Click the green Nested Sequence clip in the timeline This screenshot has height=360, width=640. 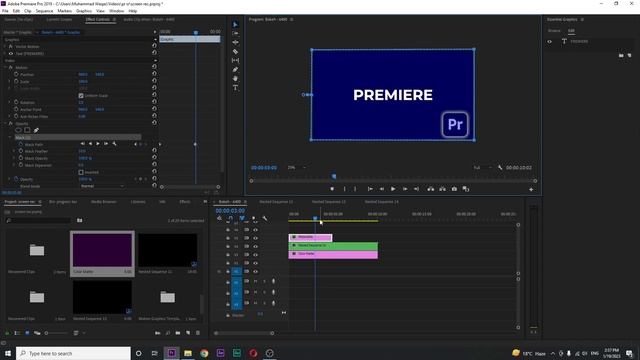pyautogui.click(x=333, y=246)
